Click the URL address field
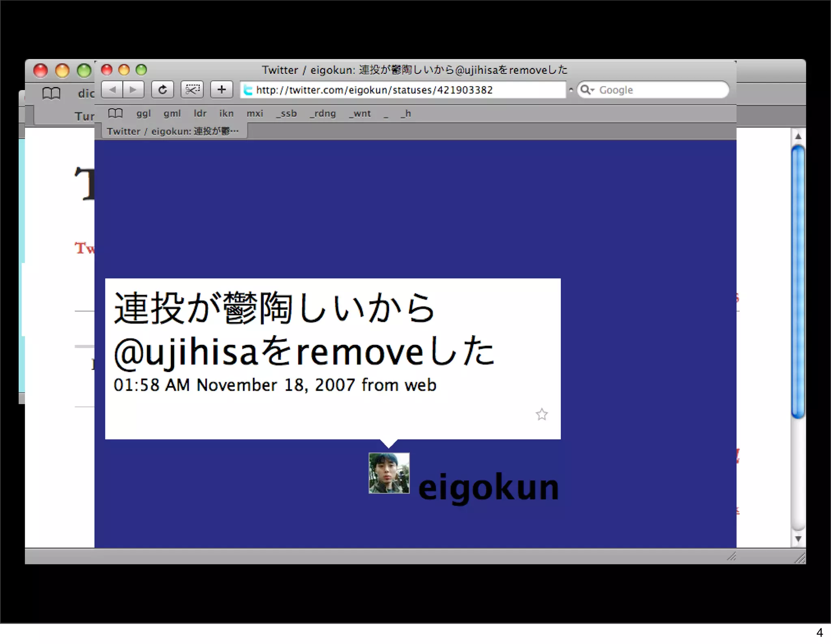This screenshot has width=831, height=644. point(406,90)
